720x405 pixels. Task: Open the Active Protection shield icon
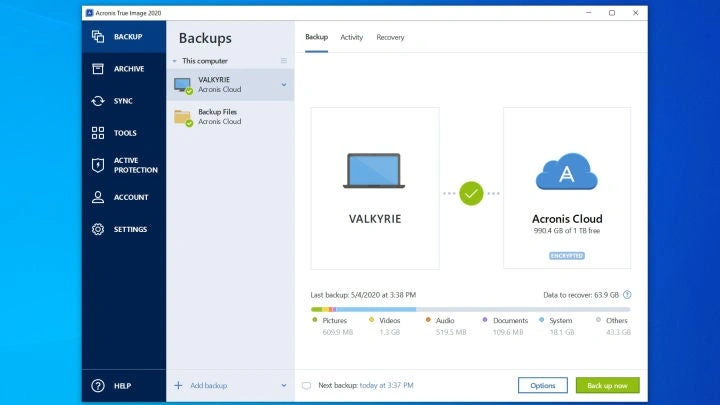pos(98,165)
